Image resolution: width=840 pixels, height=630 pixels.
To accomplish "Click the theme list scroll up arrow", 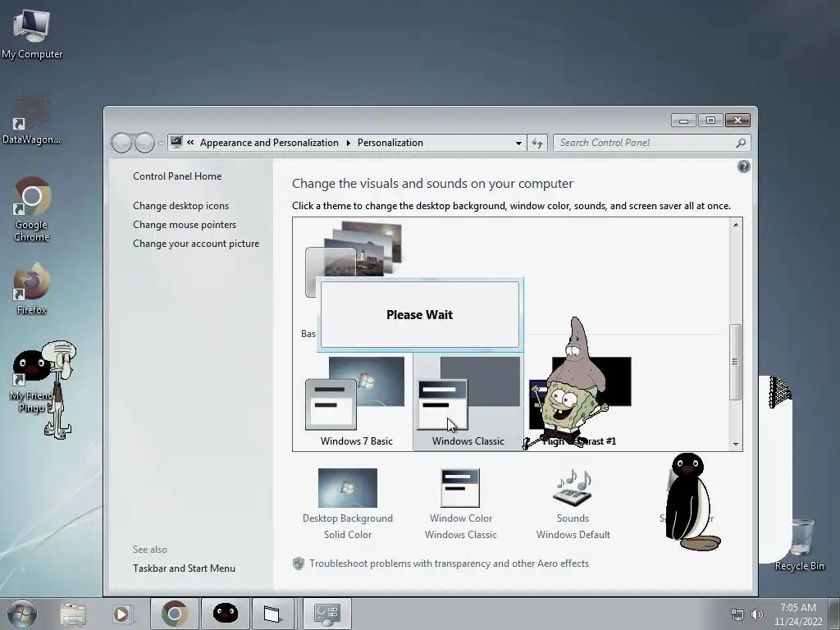I will coord(736,225).
